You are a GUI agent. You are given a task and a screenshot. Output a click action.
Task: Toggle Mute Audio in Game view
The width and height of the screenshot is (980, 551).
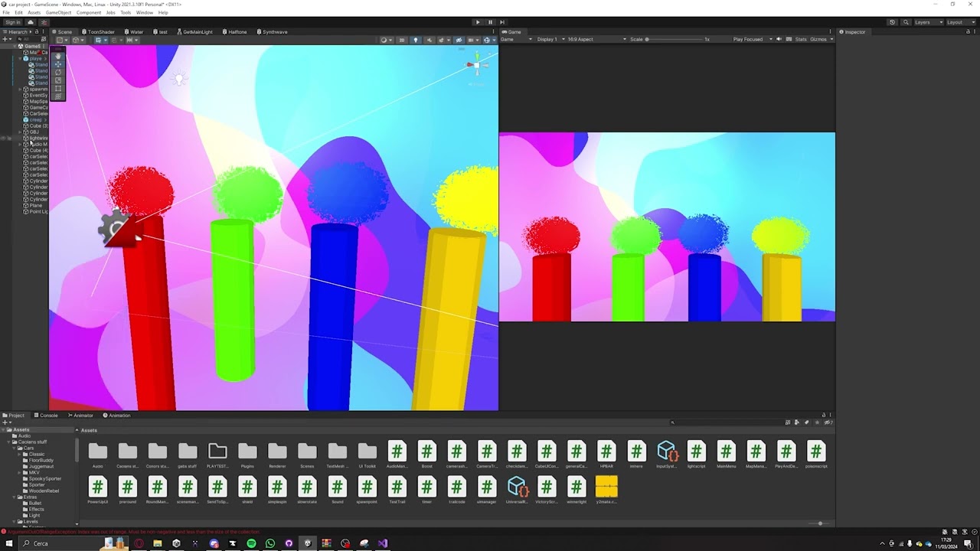coord(779,40)
